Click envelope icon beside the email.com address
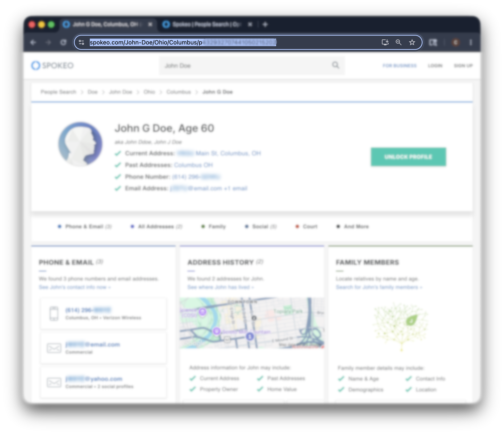The height and width of the screenshot is (434, 504). (x=54, y=348)
